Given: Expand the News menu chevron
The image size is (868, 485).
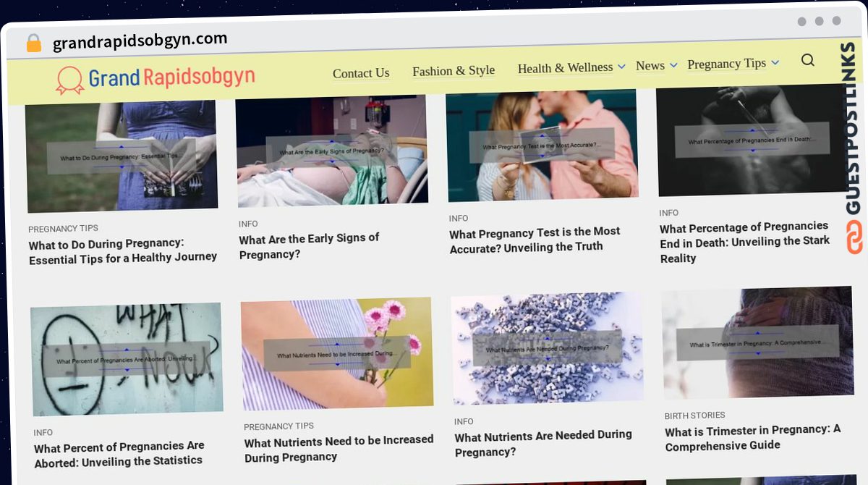Looking at the screenshot, I should tap(673, 65).
